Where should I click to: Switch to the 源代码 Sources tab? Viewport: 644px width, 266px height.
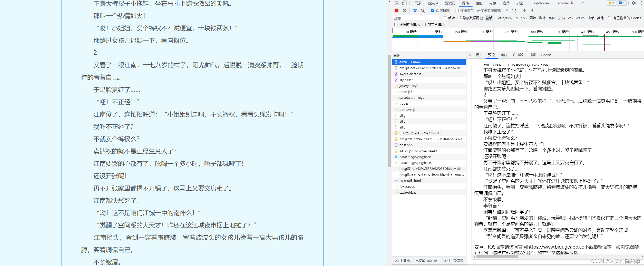tap(450, 3)
